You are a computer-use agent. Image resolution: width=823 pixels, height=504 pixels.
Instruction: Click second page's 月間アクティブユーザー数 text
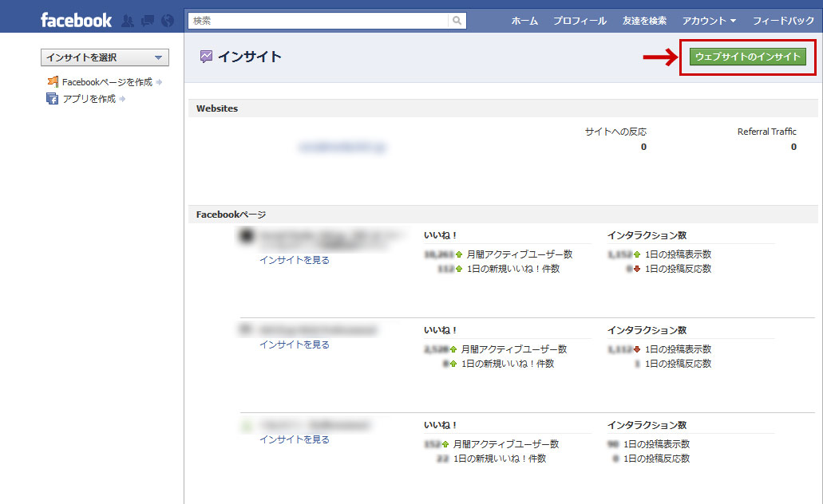point(514,349)
